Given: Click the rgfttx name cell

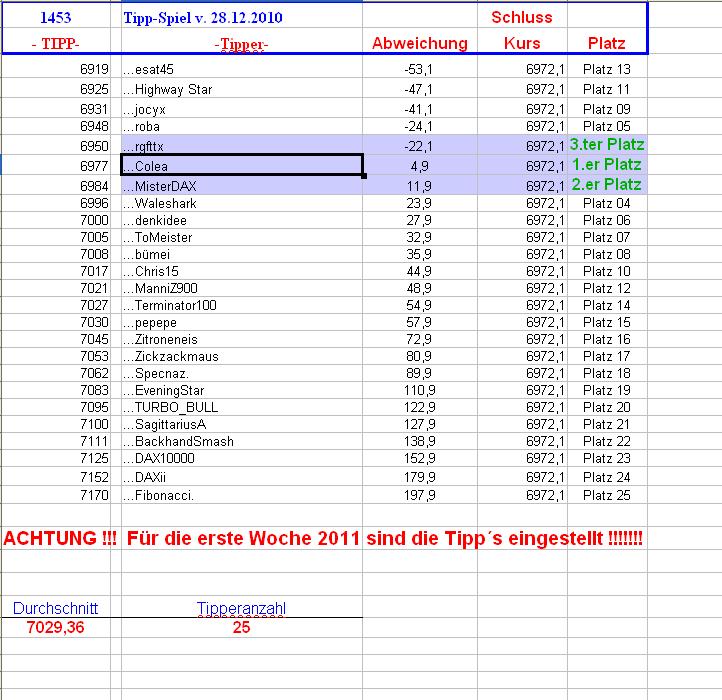Looking at the screenshot, I should [242, 146].
